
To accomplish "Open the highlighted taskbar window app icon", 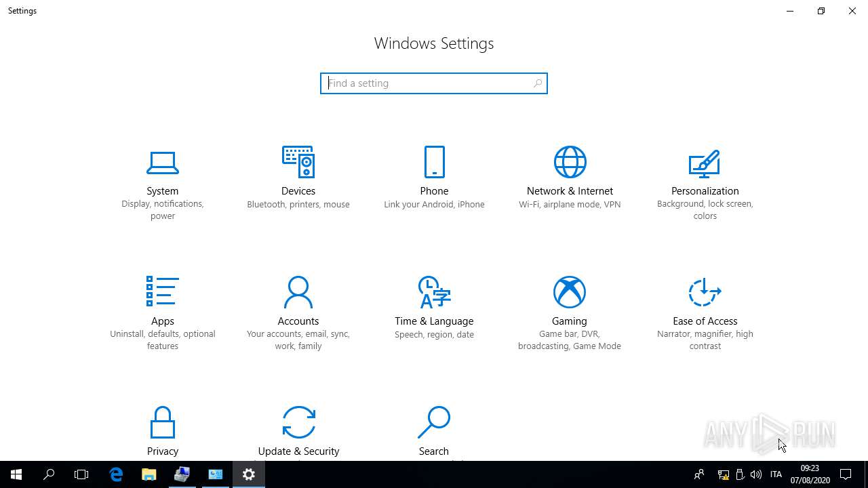I will [x=216, y=474].
